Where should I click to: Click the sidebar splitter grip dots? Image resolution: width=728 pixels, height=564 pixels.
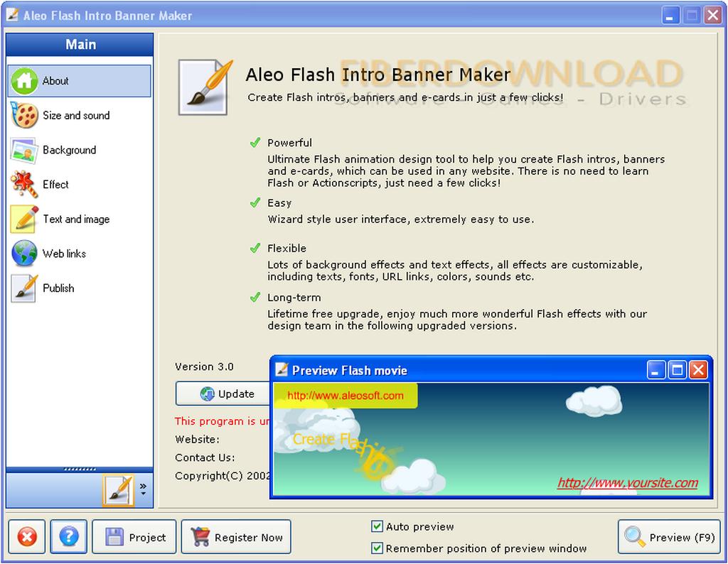(x=80, y=469)
